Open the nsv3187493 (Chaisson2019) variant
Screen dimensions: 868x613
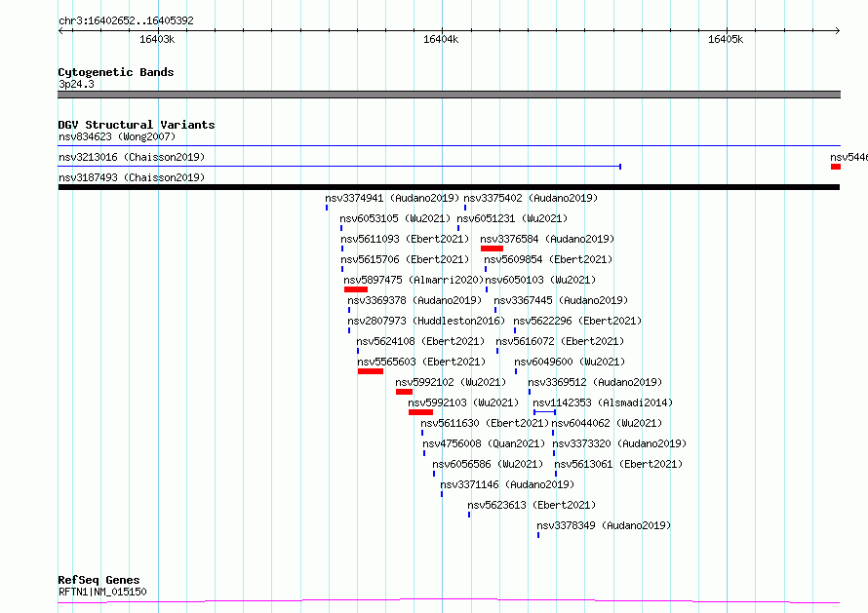point(132,177)
